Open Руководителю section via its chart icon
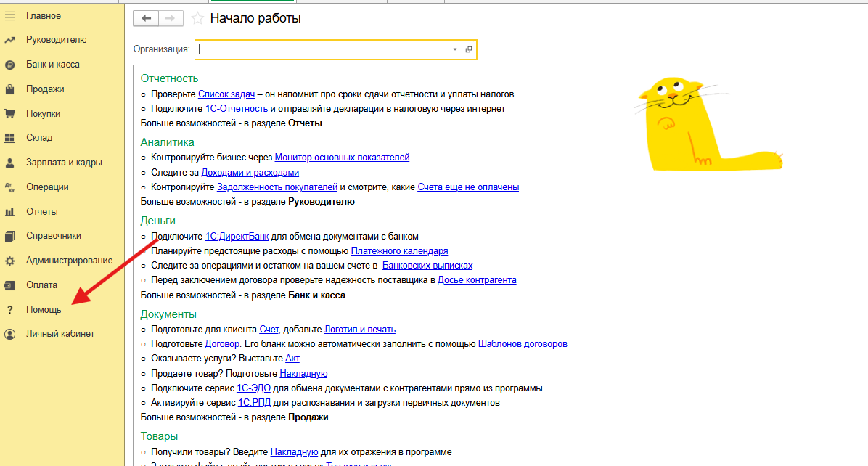868x466 pixels. (10, 40)
